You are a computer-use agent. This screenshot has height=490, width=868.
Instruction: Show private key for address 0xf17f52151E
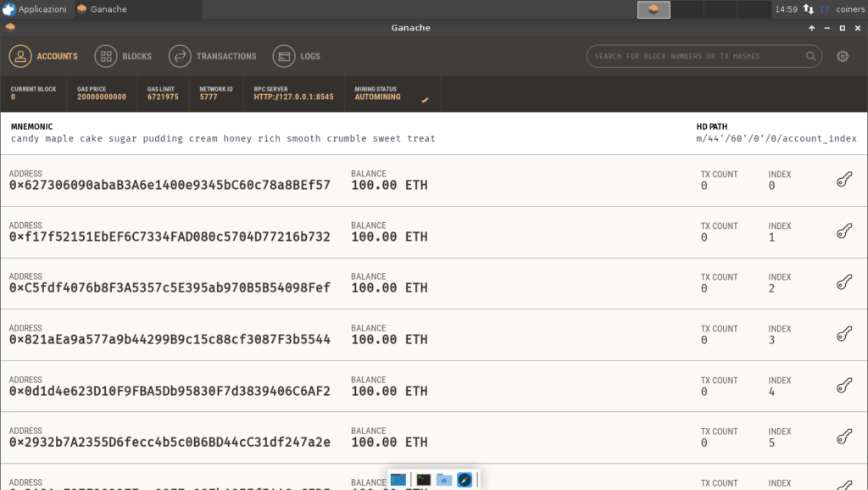point(844,231)
